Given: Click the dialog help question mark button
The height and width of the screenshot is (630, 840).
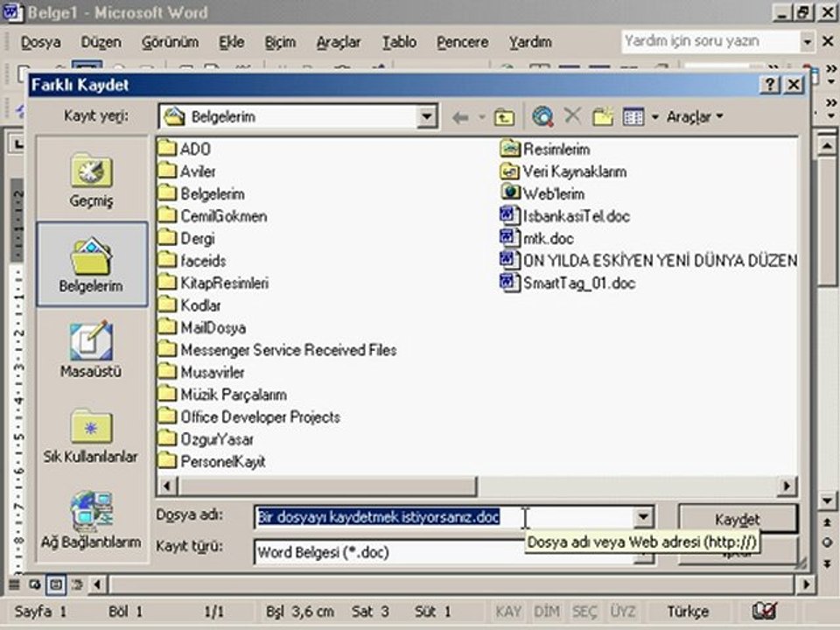Looking at the screenshot, I should [770, 85].
